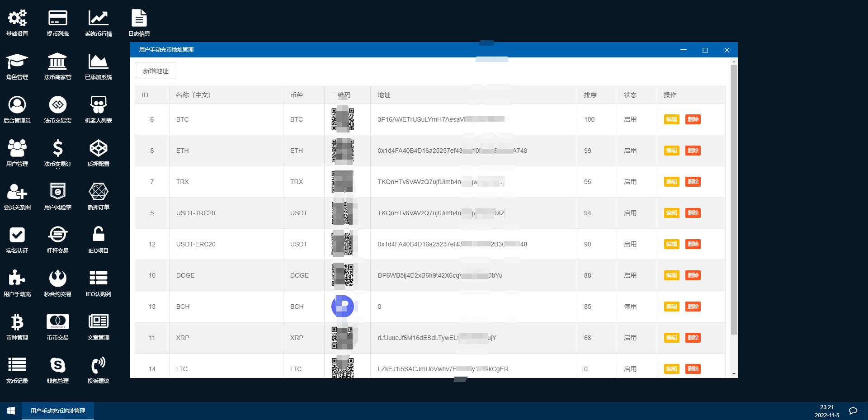868x420 pixels.
Task: Open the 会员关系图 add-user icon
Action: (x=17, y=192)
